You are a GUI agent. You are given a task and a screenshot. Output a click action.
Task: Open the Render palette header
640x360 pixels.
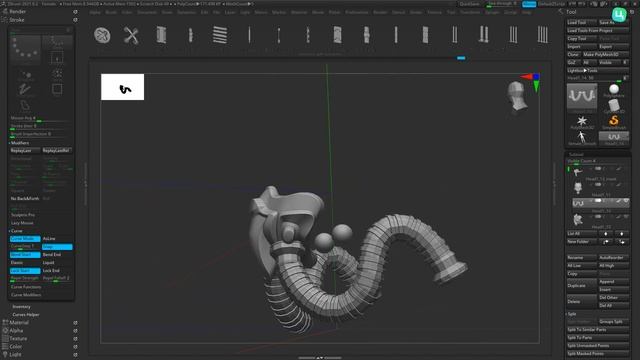pos(18,12)
